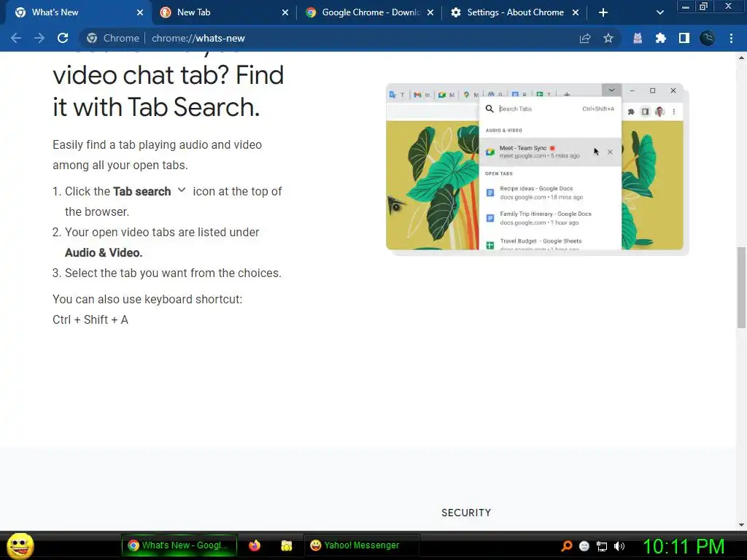Click the SECURITY section heading
This screenshot has width=747, height=560.
tap(466, 513)
